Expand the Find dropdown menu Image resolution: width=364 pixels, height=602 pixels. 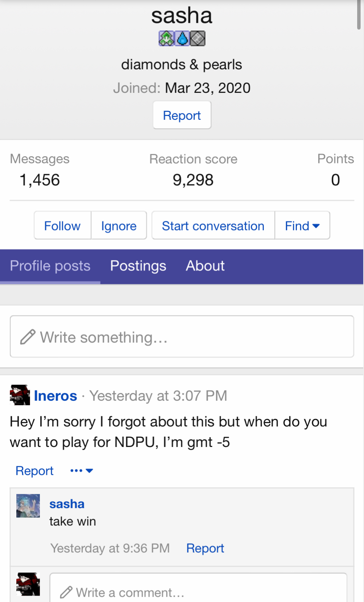[302, 226]
